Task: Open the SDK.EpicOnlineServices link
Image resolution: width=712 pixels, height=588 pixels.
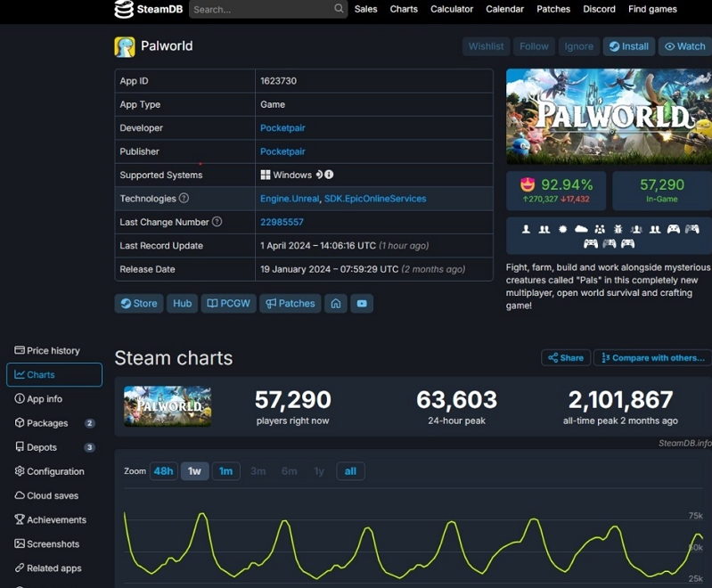Action: [375, 199]
